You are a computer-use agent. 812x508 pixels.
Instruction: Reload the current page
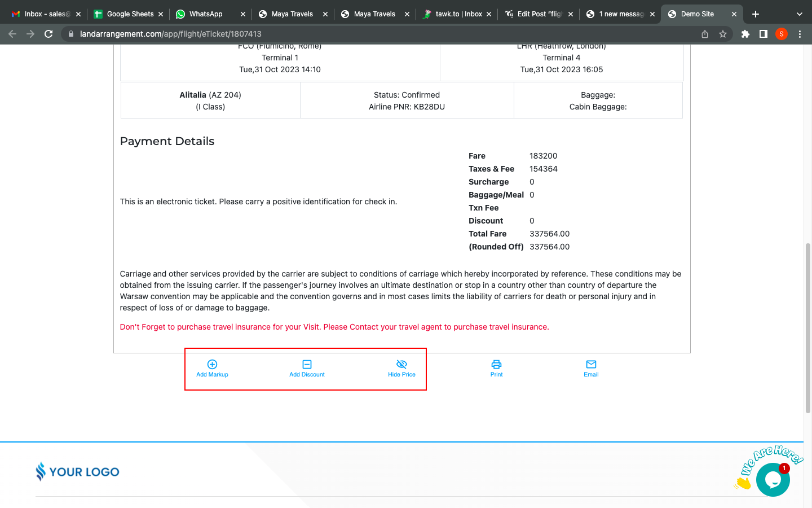coord(48,34)
